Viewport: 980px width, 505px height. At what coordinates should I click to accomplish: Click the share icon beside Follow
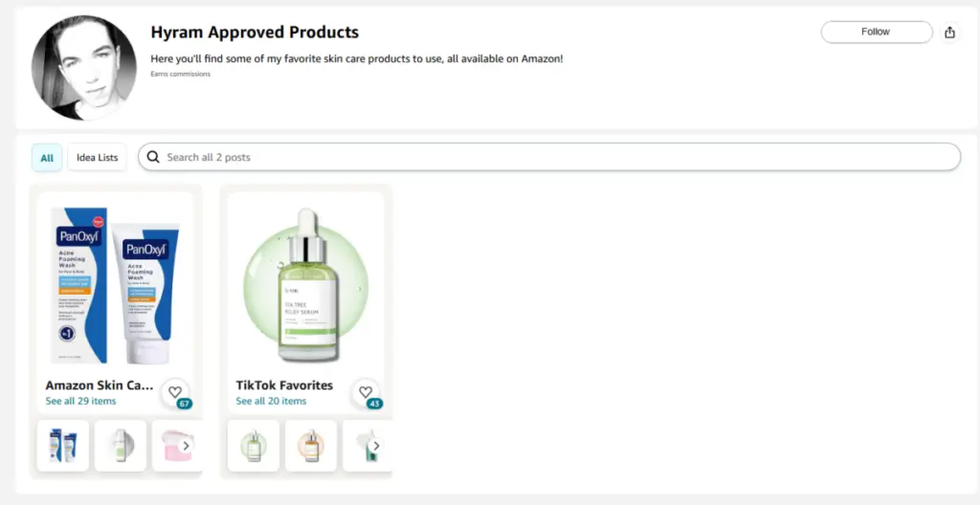click(x=949, y=33)
